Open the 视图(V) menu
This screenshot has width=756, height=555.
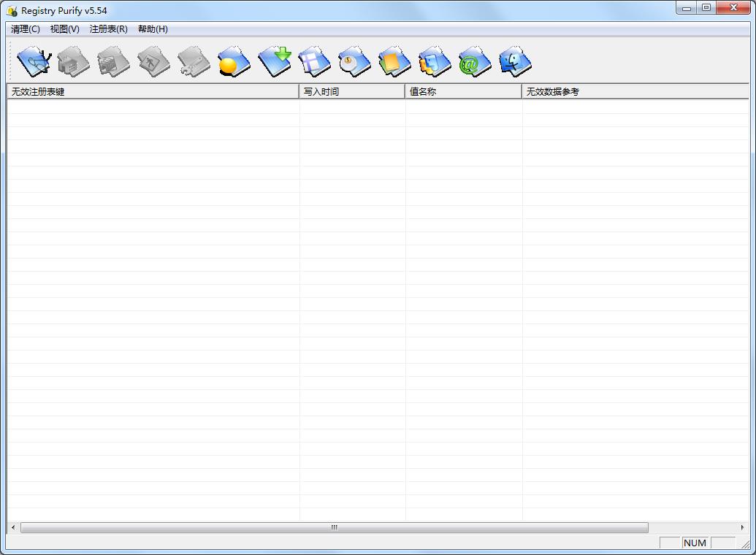pyautogui.click(x=64, y=29)
